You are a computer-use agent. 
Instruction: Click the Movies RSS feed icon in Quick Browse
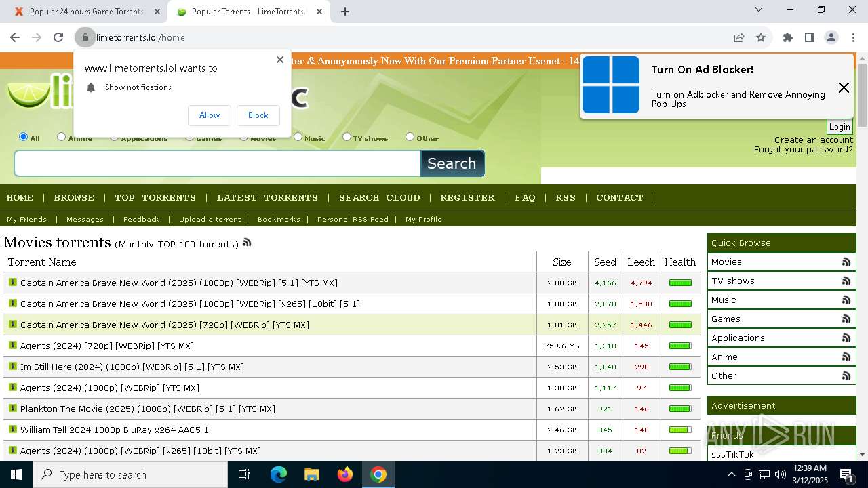[x=846, y=262]
